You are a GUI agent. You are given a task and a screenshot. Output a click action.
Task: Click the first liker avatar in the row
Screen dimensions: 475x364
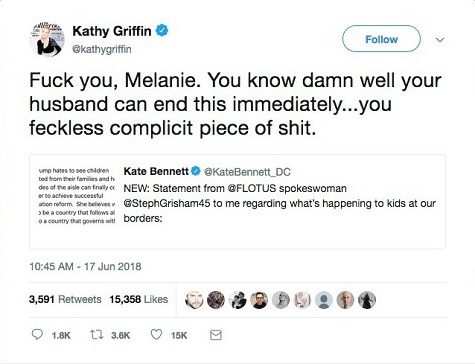(194, 300)
